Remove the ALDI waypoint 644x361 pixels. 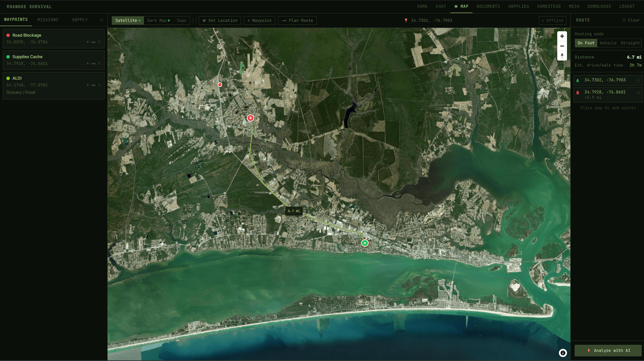[99, 85]
